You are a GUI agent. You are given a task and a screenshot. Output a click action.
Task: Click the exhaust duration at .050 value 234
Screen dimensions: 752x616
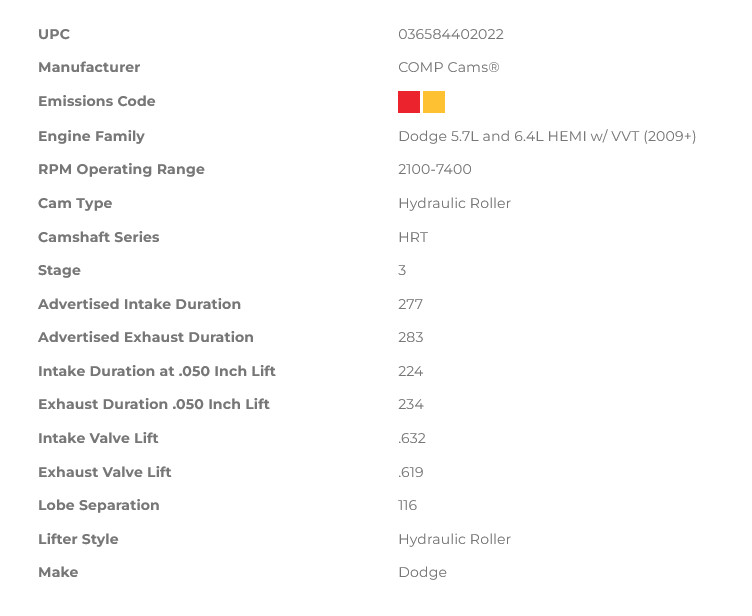411,404
